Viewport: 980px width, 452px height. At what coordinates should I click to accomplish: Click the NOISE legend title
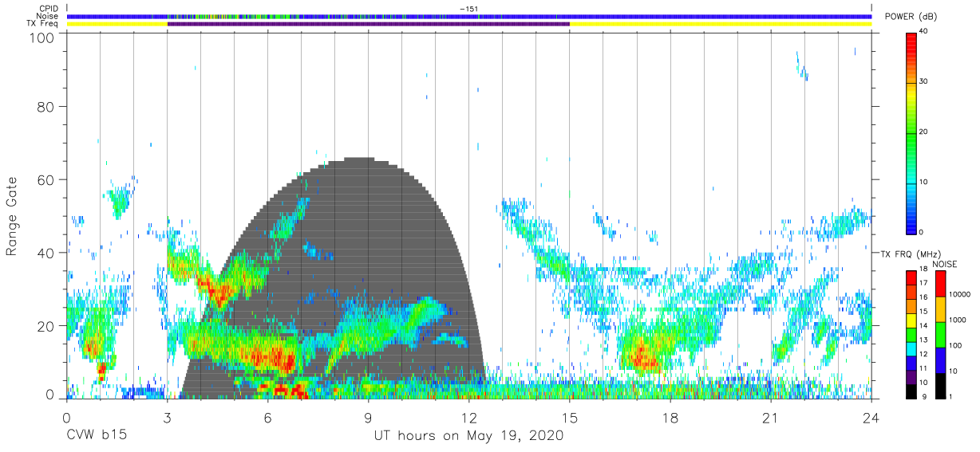click(944, 264)
